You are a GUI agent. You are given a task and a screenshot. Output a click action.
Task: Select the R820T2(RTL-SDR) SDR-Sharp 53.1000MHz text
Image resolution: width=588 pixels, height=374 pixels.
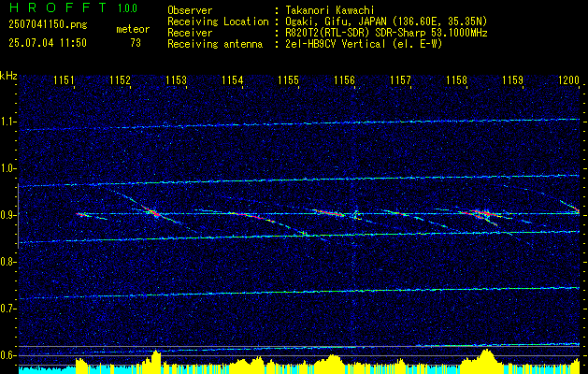click(x=386, y=33)
